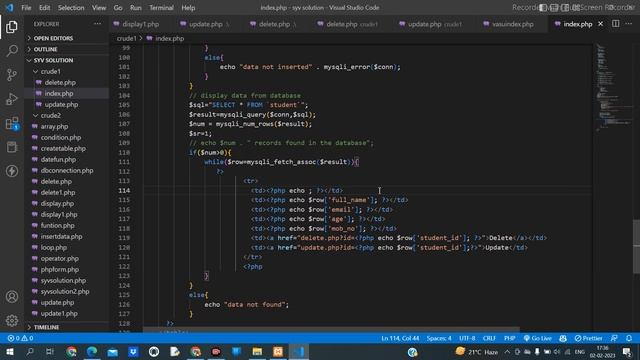Click Go Live status bar button

point(538,338)
